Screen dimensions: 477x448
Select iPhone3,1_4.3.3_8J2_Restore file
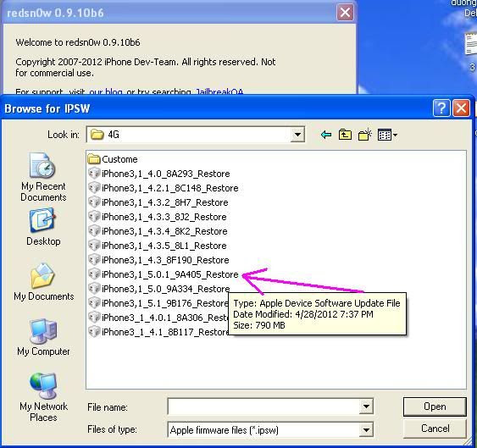tap(158, 217)
